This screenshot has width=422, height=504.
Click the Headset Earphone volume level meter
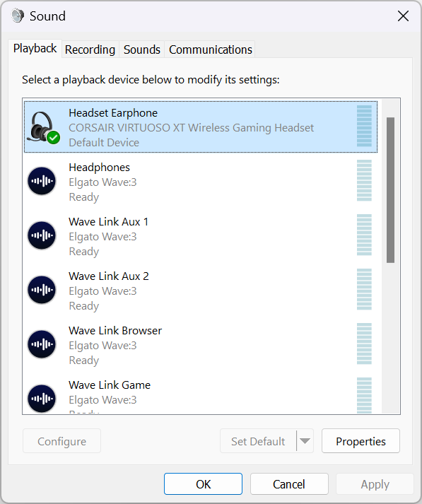(x=364, y=126)
